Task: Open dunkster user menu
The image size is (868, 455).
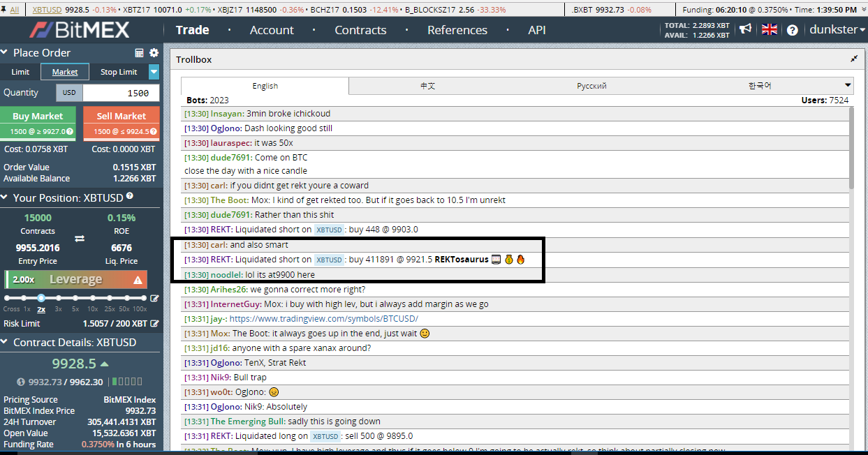Action: pyautogui.click(x=837, y=29)
